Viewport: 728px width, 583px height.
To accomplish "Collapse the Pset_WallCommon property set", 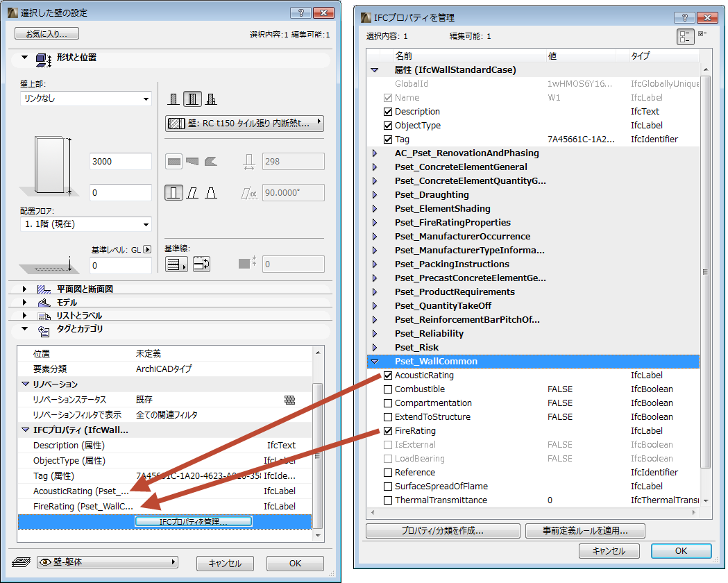I will point(375,362).
